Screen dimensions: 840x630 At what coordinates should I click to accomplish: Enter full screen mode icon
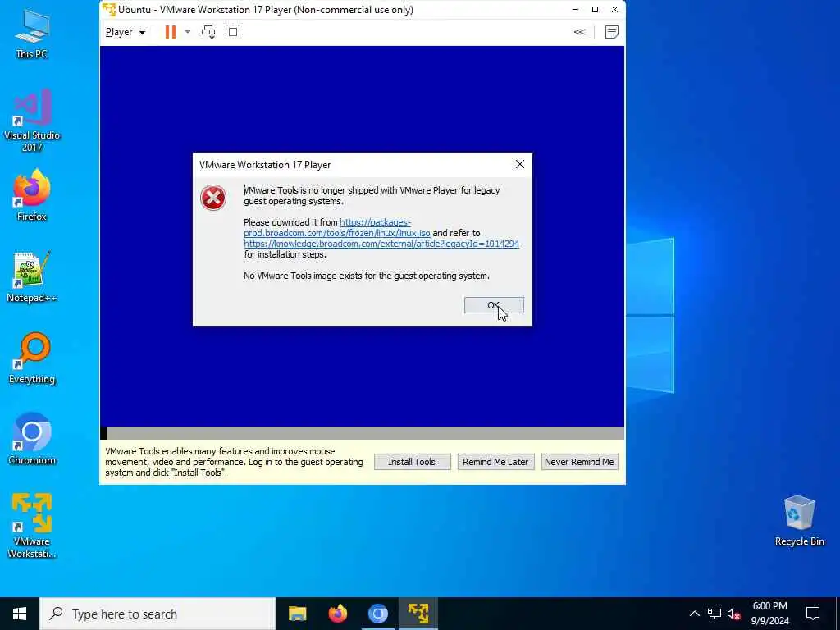[x=233, y=32]
